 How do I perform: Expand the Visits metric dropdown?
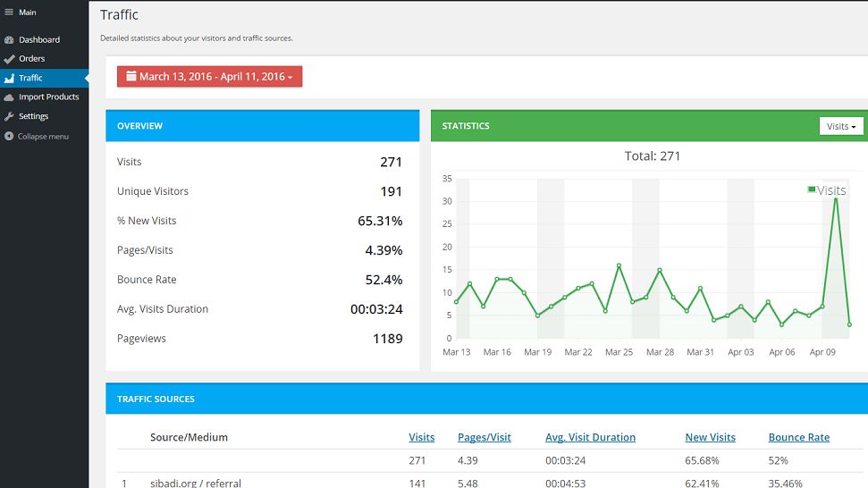(x=841, y=126)
